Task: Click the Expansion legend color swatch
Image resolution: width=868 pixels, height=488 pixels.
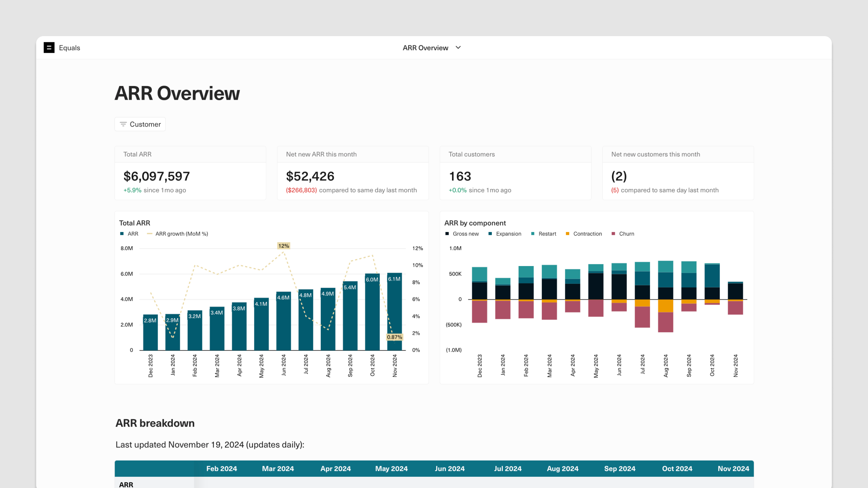Action: (490, 234)
